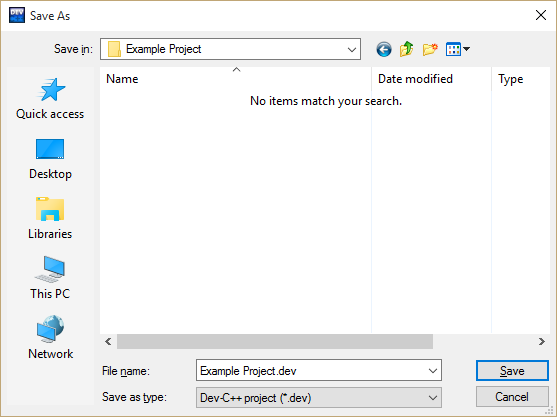Click the horizontal scrollbar thumb
This screenshot has height=417, width=557.
tap(275, 342)
